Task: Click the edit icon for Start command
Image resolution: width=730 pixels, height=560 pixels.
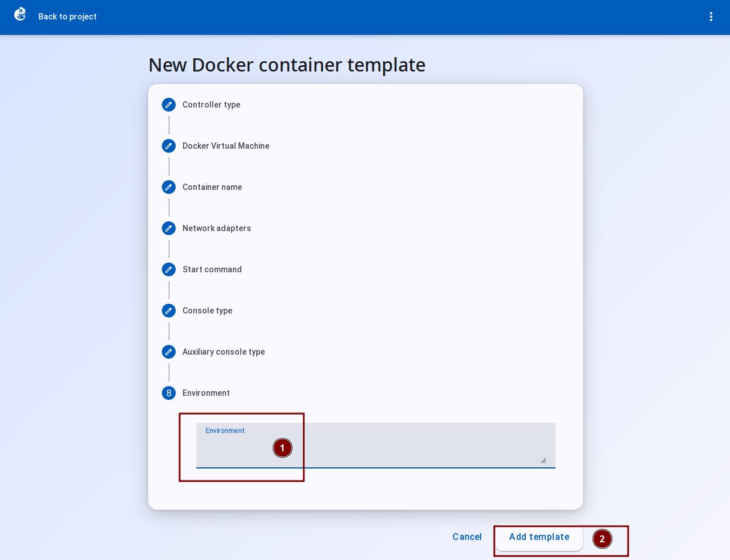Action: pyautogui.click(x=169, y=269)
